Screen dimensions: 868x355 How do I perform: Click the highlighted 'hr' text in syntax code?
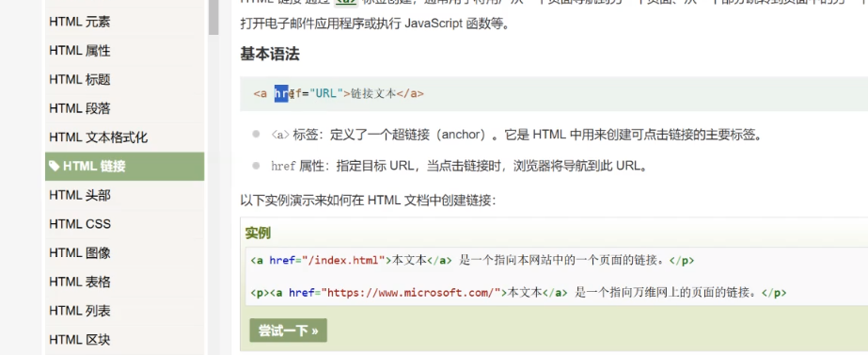[281, 94]
